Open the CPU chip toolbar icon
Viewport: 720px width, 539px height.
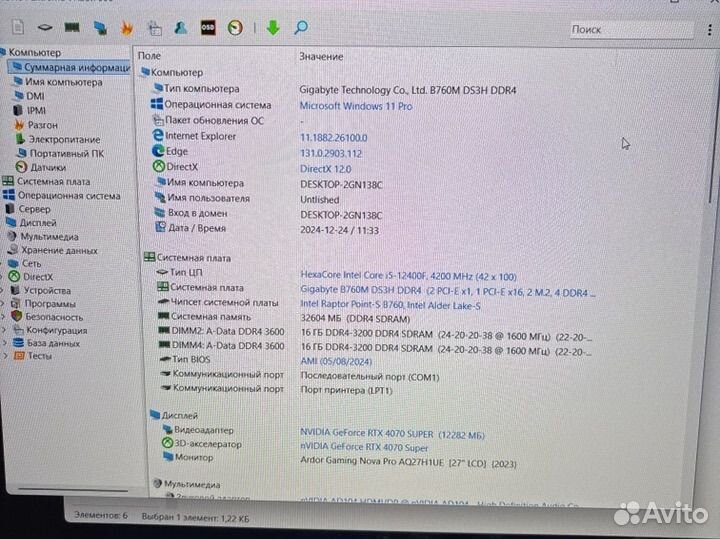(x=45, y=28)
